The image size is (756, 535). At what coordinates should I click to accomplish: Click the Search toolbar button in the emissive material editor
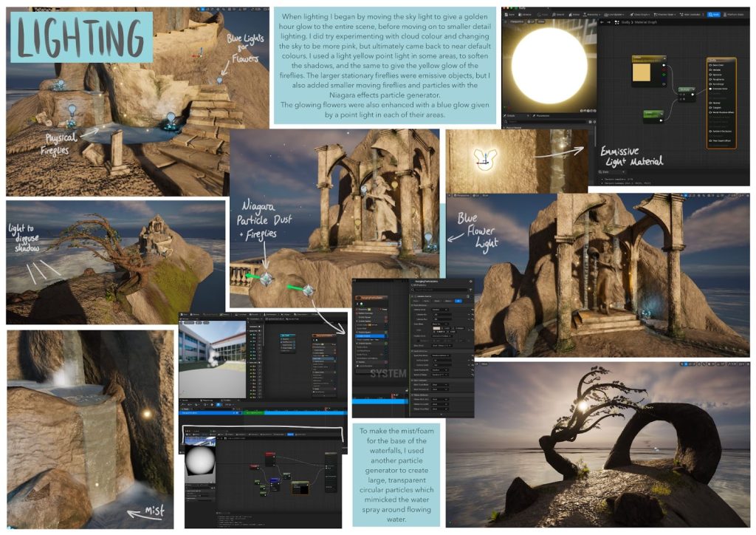558,15
